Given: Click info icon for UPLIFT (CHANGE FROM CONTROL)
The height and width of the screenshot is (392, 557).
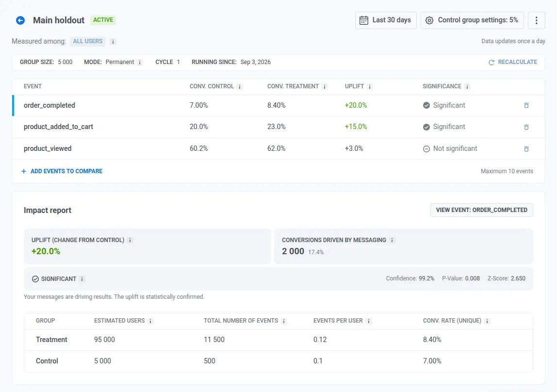Looking at the screenshot, I should pos(130,240).
